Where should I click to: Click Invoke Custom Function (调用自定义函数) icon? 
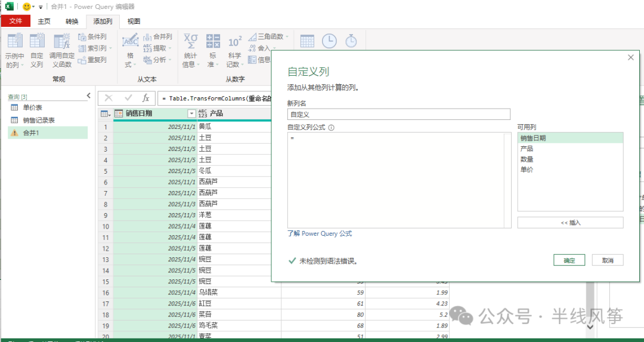(61, 42)
